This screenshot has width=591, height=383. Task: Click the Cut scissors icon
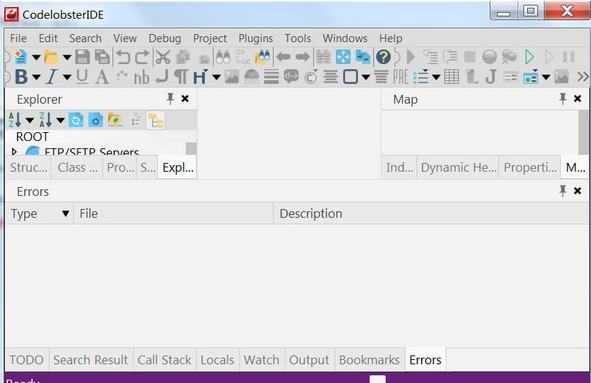click(163, 57)
